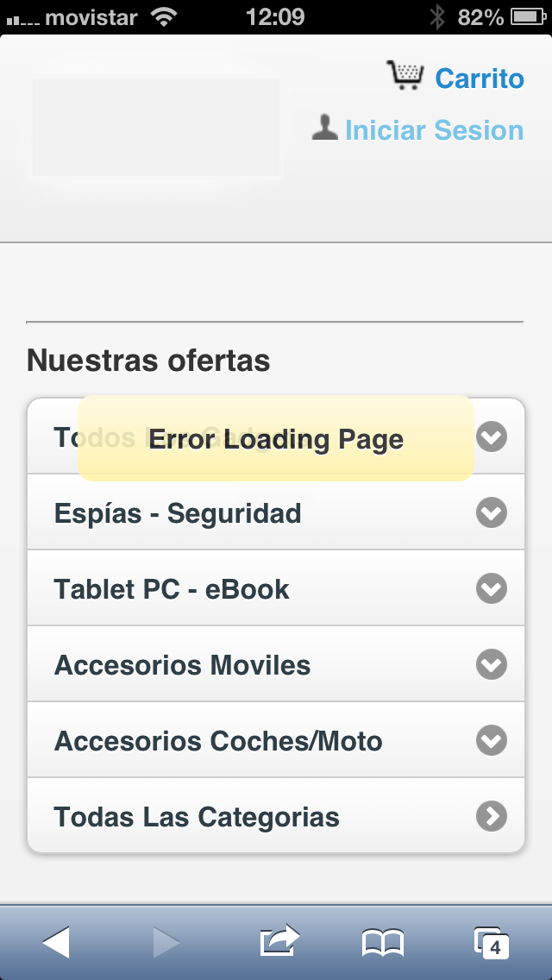Select the Todas Las Categorias row
552x980 pixels.
[x=276, y=815]
